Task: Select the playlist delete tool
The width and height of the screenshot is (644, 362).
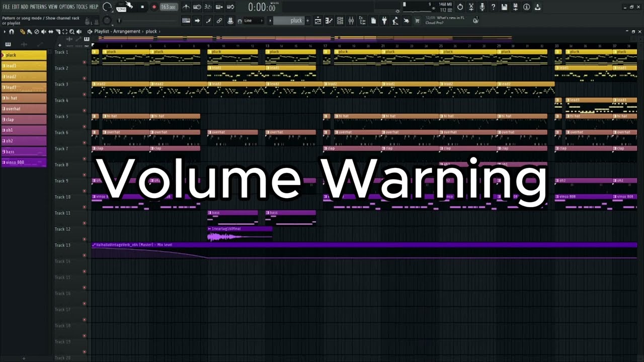Action: pos(36,32)
